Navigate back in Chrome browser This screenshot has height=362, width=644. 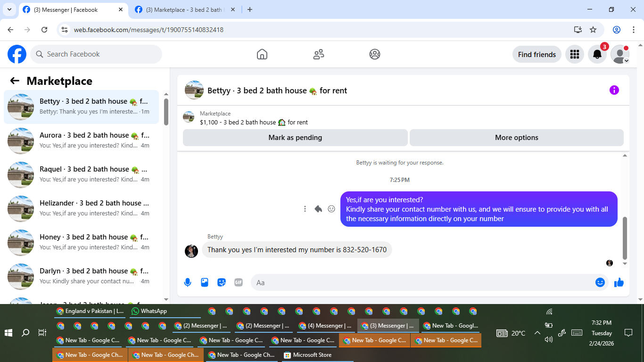pyautogui.click(x=10, y=30)
